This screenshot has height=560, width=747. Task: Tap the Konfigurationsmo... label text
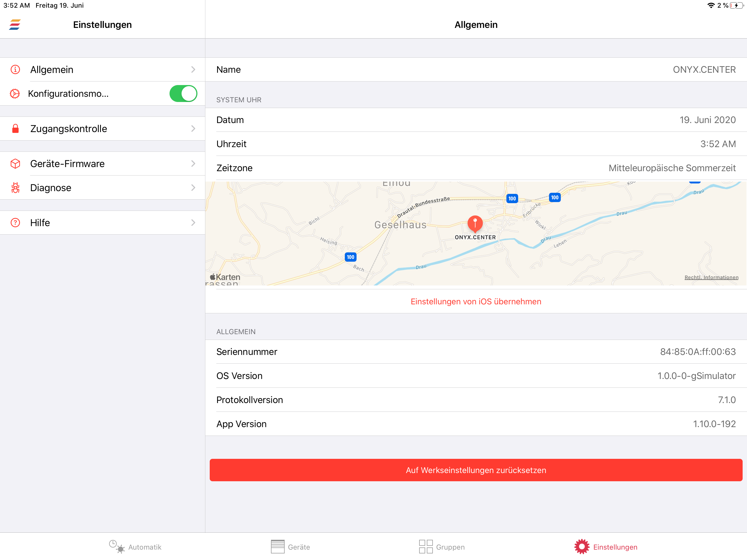(x=68, y=94)
